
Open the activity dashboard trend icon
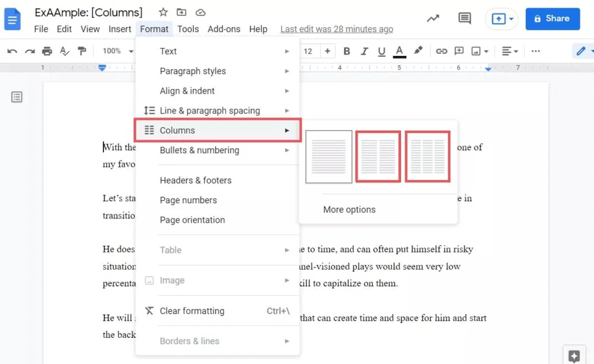click(433, 18)
